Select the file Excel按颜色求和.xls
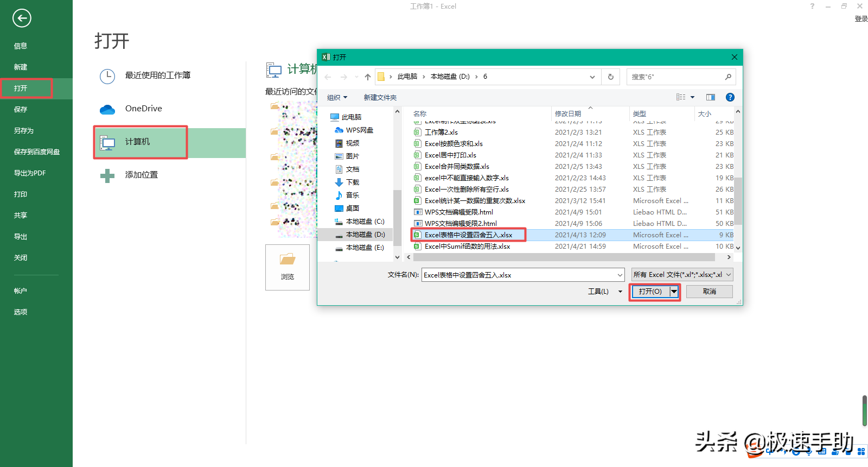The image size is (868, 467). (454, 144)
